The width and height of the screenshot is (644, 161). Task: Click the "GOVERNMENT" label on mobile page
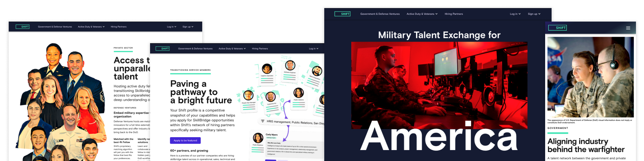tap(558, 128)
